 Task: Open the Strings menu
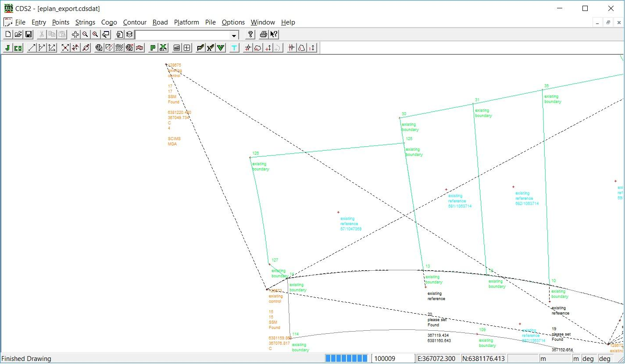[85, 22]
